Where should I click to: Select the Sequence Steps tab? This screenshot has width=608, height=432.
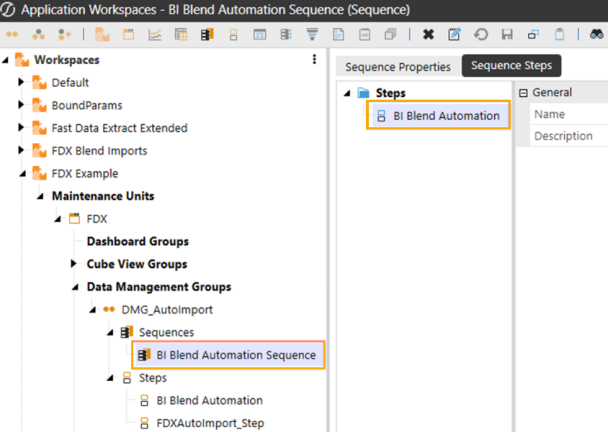pos(511,66)
